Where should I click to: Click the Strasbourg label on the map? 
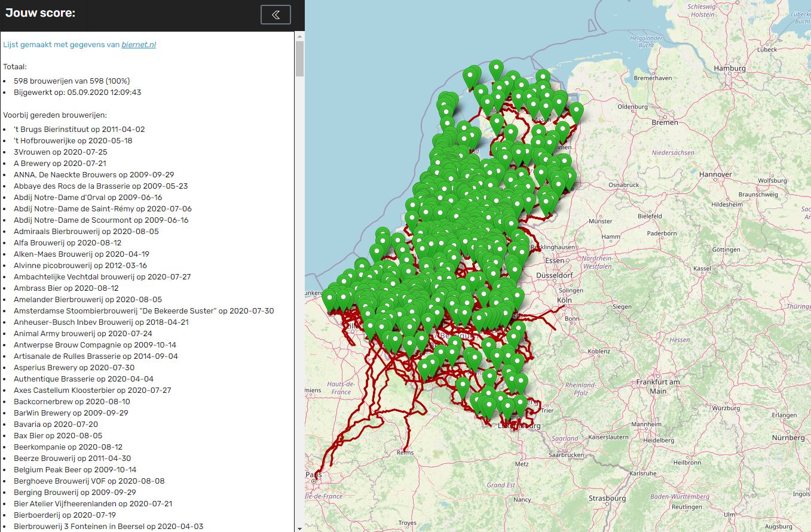(x=607, y=498)
